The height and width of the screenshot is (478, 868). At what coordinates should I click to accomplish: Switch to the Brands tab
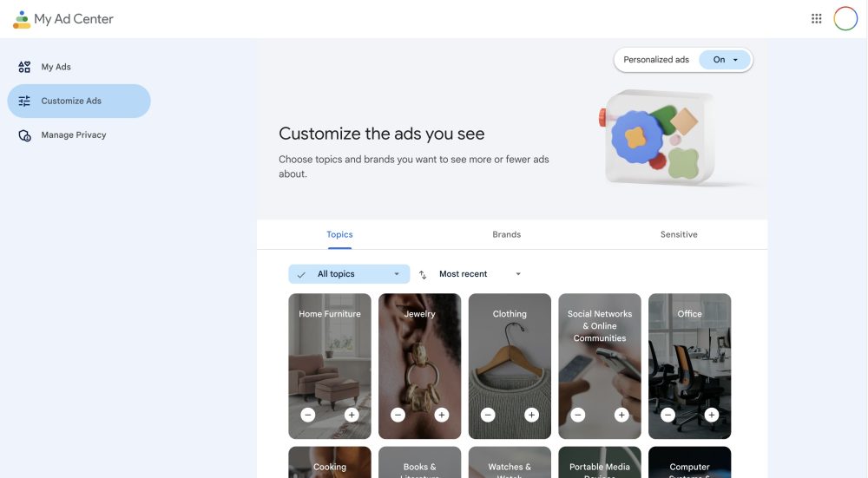[x=507, y=234]
